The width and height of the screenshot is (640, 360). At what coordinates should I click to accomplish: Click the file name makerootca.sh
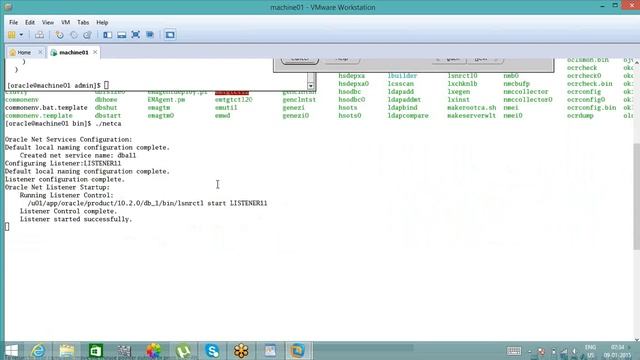click(471, 108)
